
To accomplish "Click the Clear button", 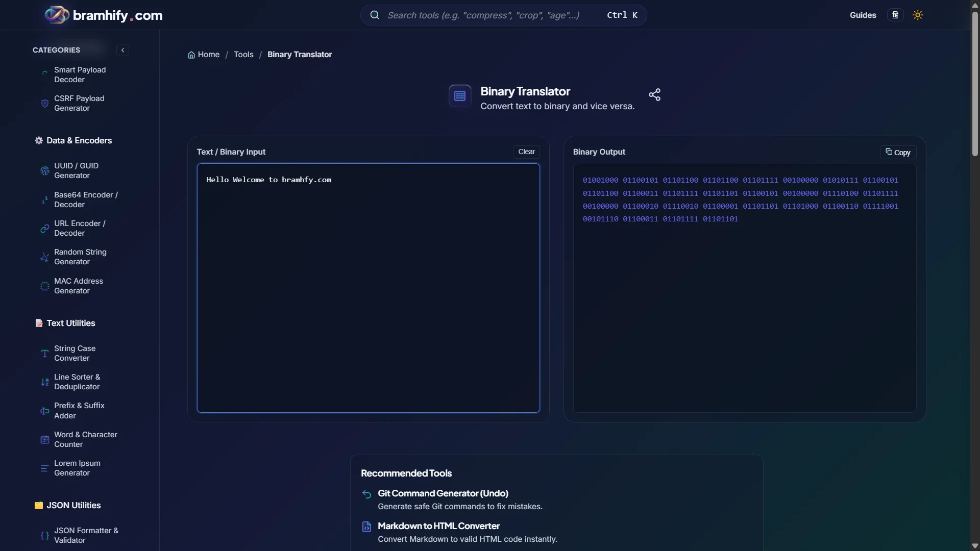I will pyautogui.click(x=526, y=152).
